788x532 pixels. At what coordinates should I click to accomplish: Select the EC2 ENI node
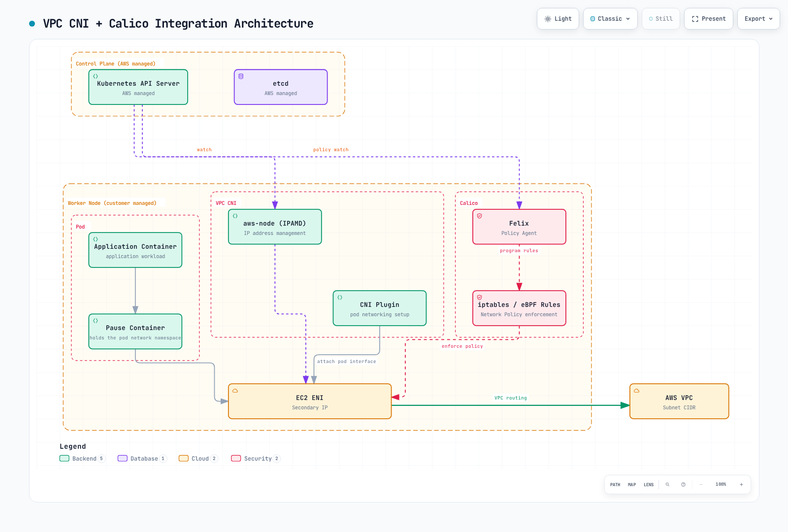pos(310,401)
